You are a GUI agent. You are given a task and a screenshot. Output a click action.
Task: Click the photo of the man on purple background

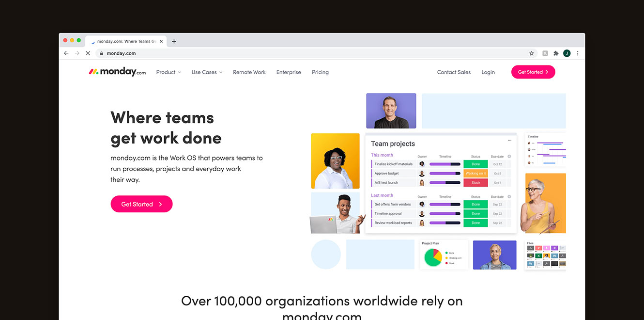coord(391,111)
